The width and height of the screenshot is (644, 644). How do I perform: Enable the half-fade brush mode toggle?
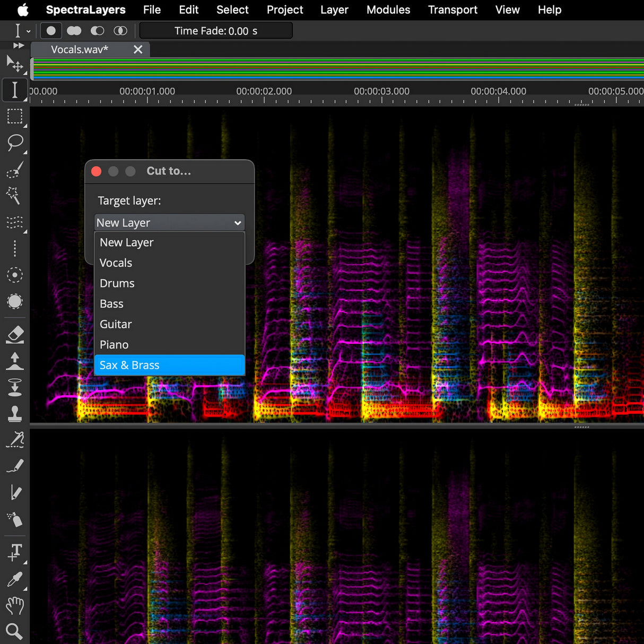point(97,30)
